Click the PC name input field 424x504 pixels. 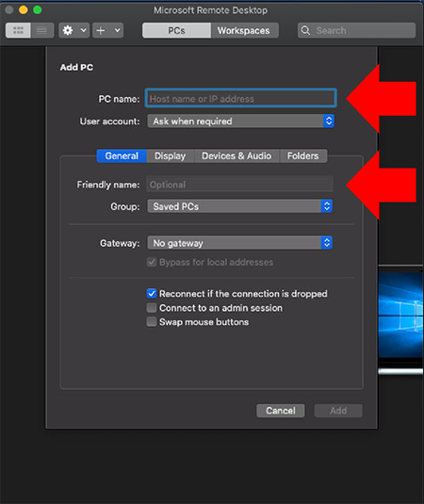241,98
